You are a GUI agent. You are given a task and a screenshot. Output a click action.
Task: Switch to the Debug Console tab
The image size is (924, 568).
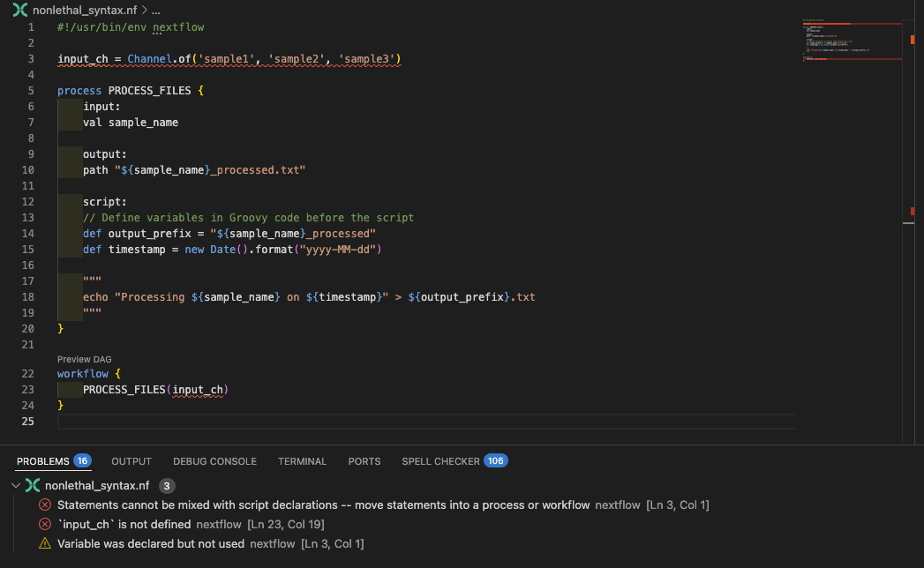214,461
